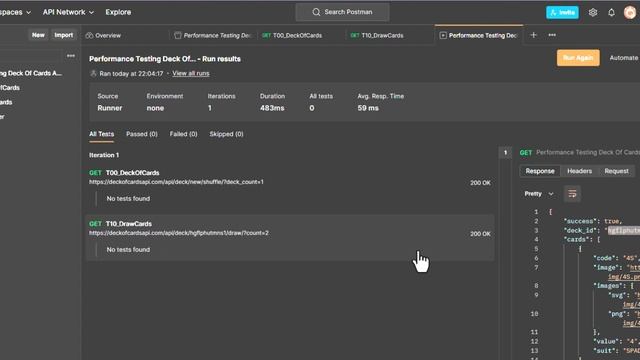Switch to the Overview tab

103,36
